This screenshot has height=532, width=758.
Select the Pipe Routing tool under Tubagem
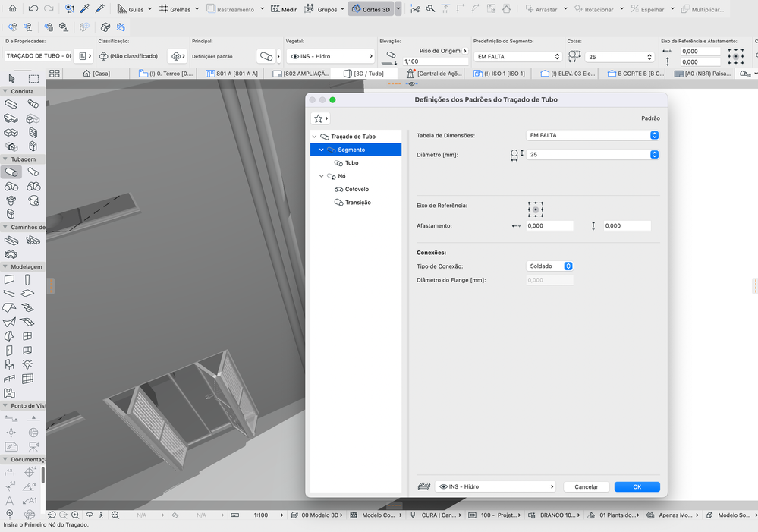pos(11,172)
